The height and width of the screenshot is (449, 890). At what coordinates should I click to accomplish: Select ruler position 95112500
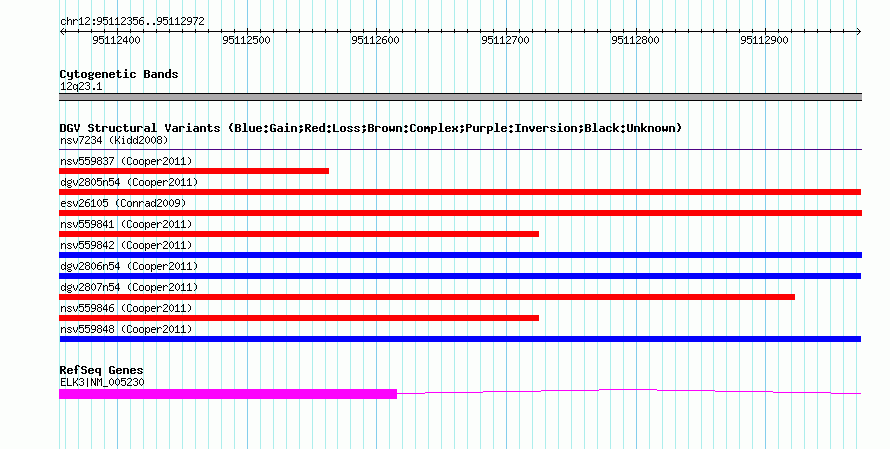pyautogui.click(x=246, y=40)
